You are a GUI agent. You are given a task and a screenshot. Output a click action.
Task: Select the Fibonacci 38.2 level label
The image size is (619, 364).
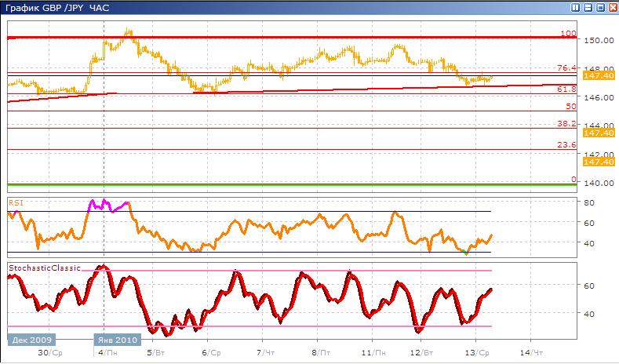coord(568,124)
